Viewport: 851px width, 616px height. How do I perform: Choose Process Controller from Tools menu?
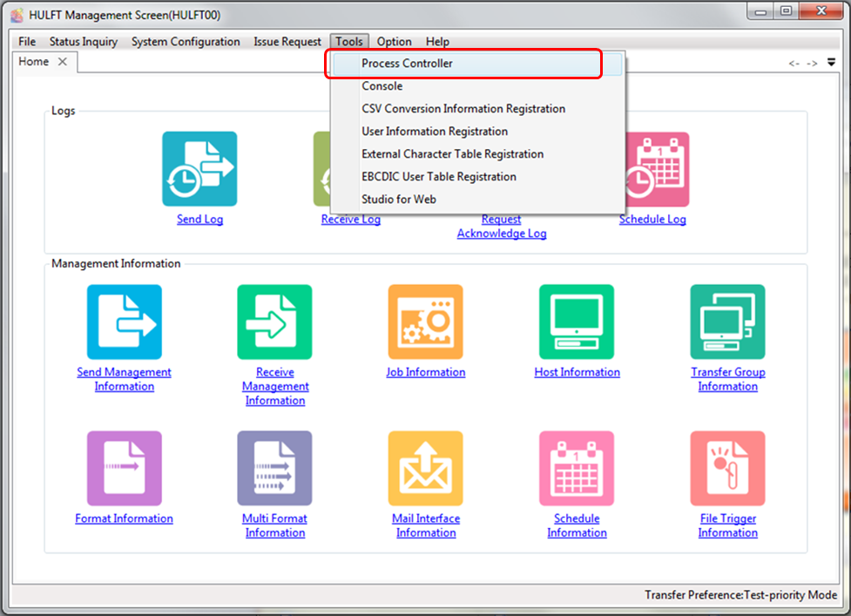pos(407,64)
